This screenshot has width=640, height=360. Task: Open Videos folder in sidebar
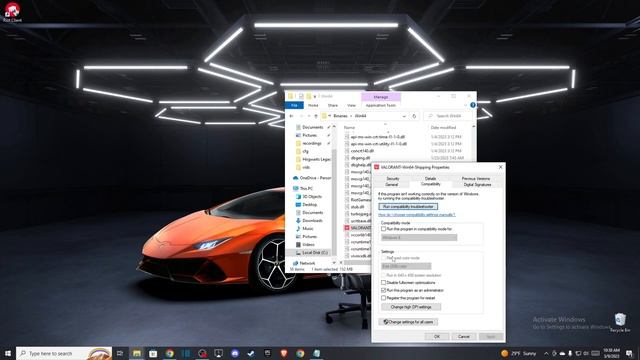click(305, 244)
